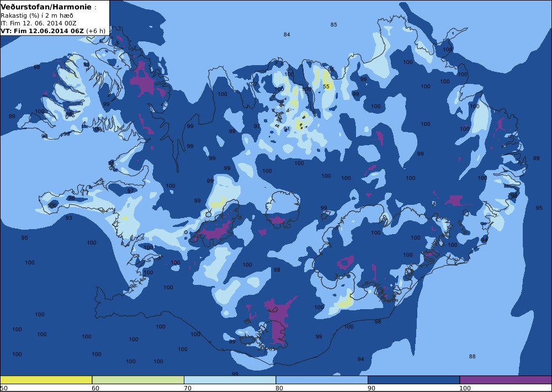Click the legend scale label 90
Screen dimensions: 552x392
coord(371,388)
